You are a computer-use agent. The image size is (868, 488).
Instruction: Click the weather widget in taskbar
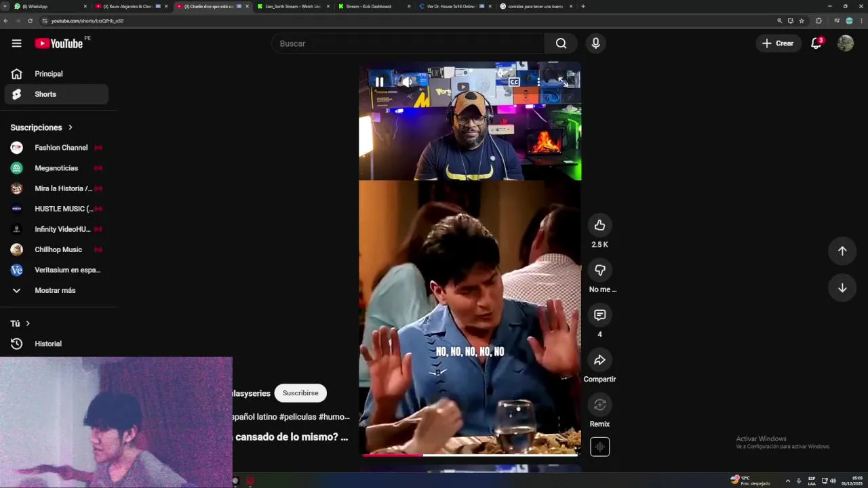[x=750, y=480]
